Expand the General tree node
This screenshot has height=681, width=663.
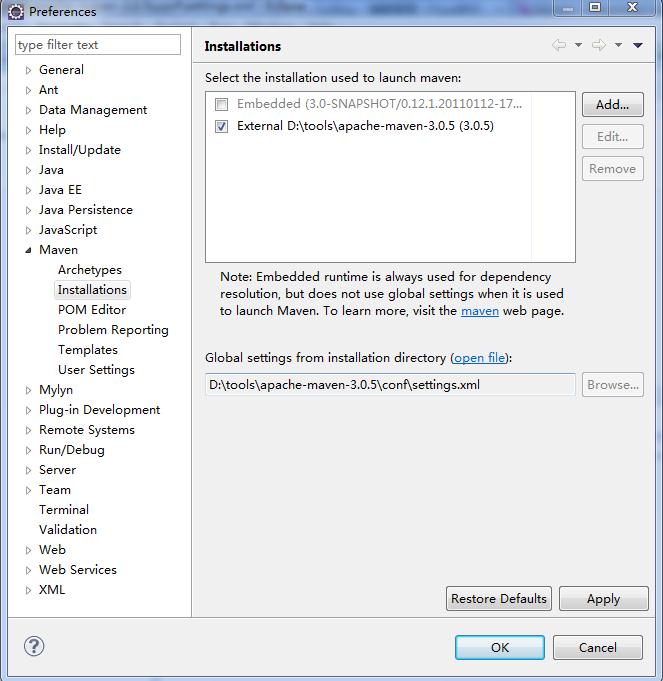point(28,70)
